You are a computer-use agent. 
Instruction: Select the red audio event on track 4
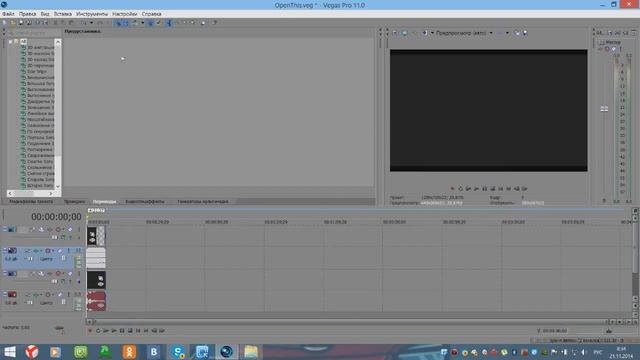point(96,301)
